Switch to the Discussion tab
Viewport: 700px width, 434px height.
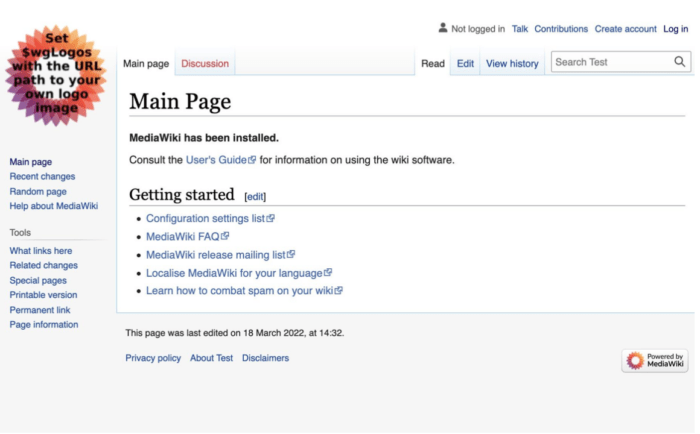(205, 63)
